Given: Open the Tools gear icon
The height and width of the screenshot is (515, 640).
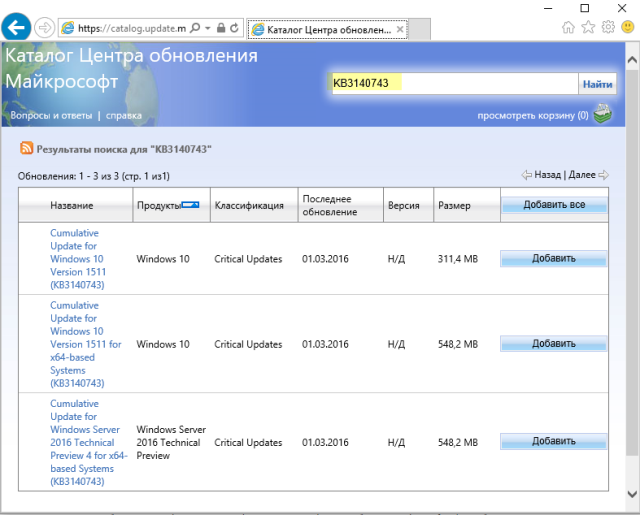Looking at the screenshot, I should (x=608, y=27).
